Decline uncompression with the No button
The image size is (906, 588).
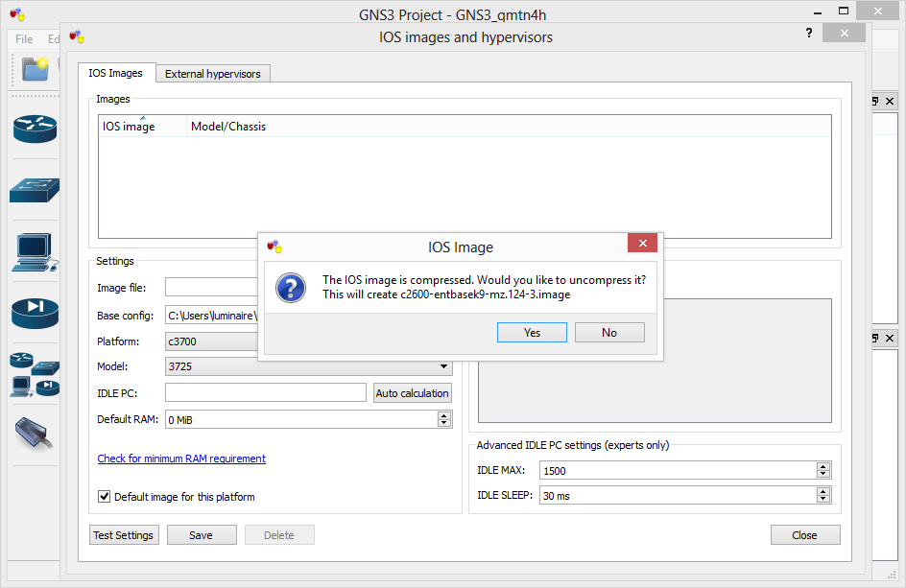pyautogui.click(x=609, y=333)
